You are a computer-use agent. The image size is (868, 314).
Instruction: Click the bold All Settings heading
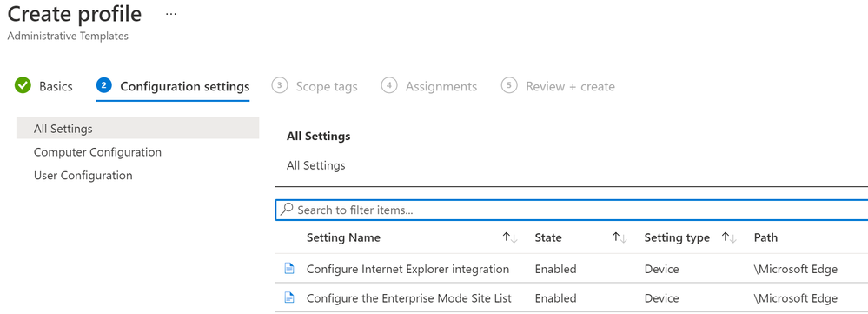318,136
